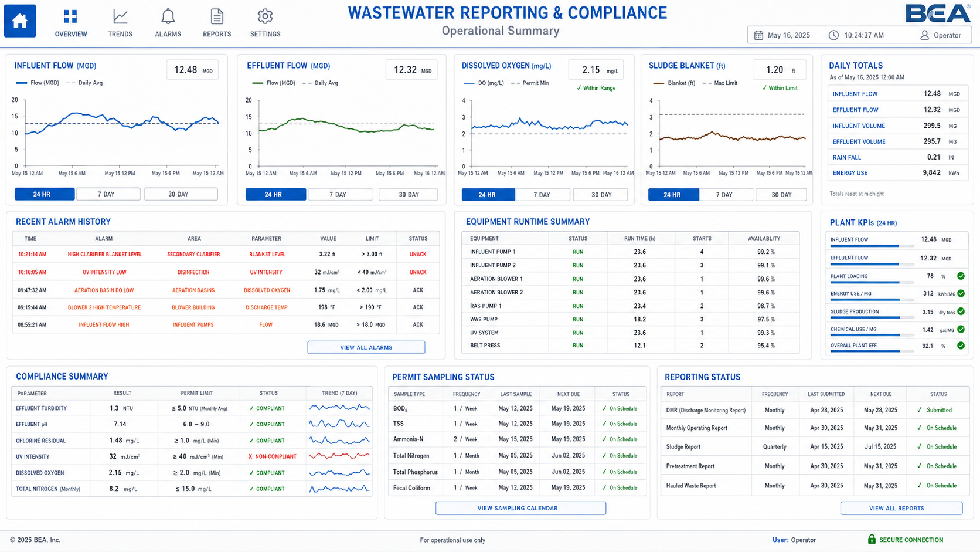Open the Reports document icon
Viewport: 980px width, 552px height.
pos(217,16)
